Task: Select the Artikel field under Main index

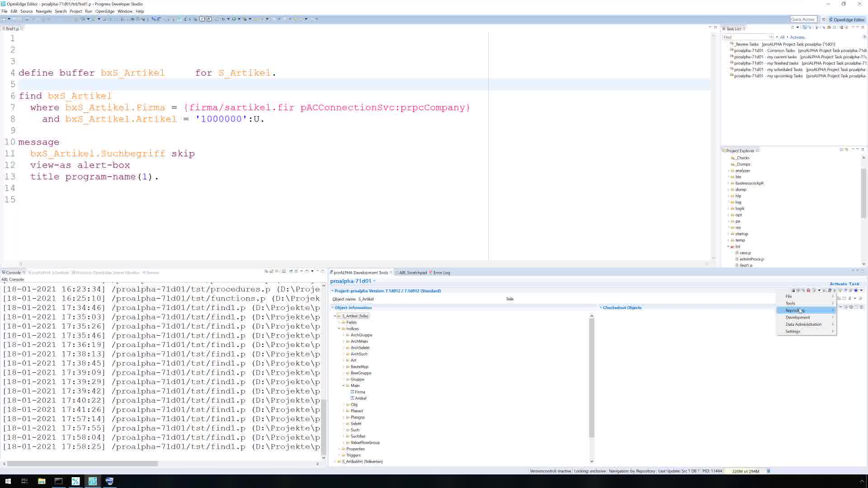Action: [360, 398]
